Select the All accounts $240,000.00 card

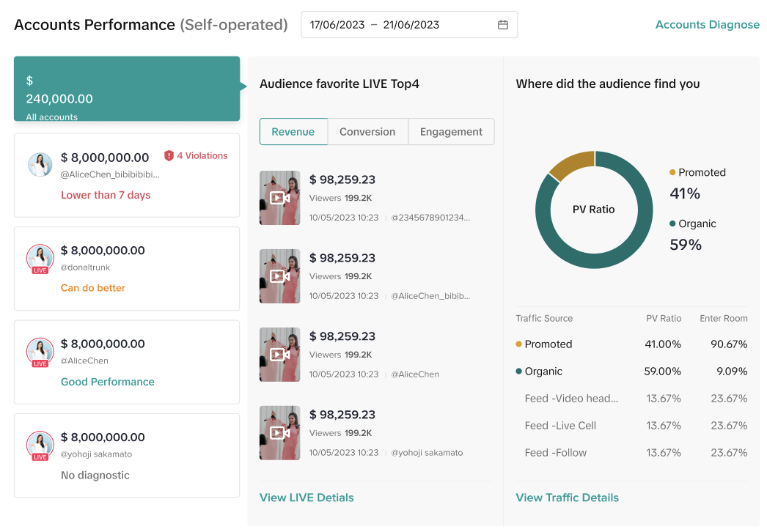pos(127,89)
